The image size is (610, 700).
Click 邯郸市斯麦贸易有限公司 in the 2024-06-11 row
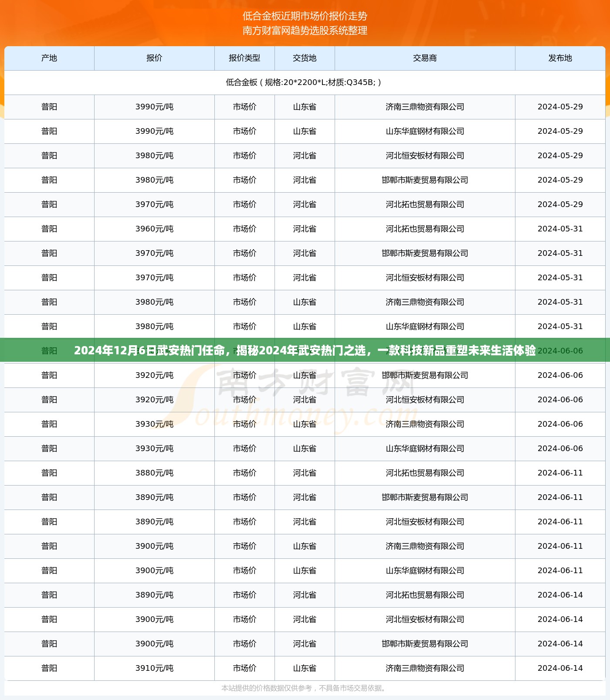click(425, 497)
